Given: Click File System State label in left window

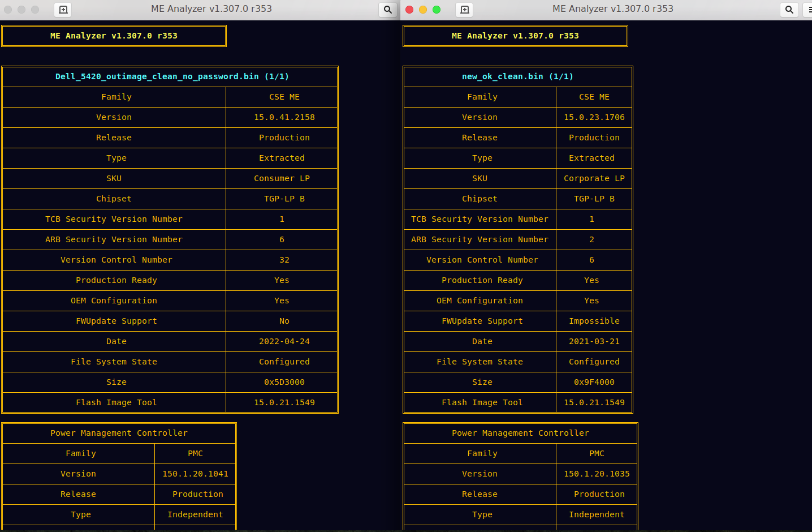Looking at the screenshot, I should pos(114,362).
